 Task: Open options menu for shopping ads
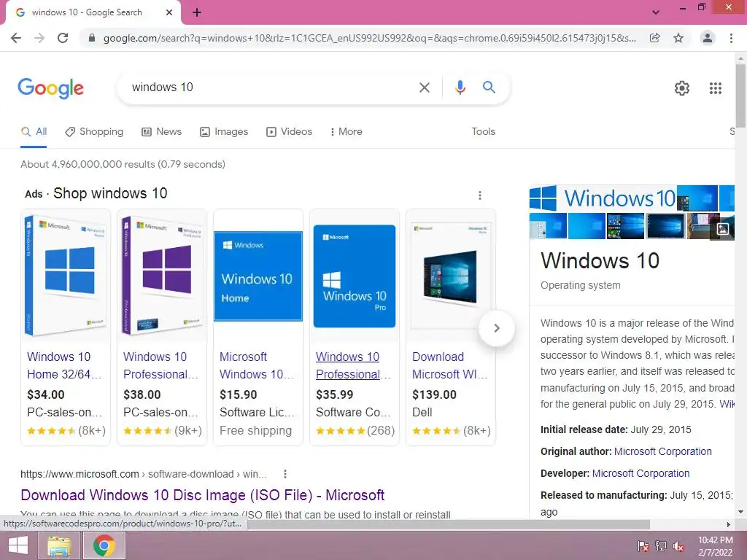coord(480,195)
